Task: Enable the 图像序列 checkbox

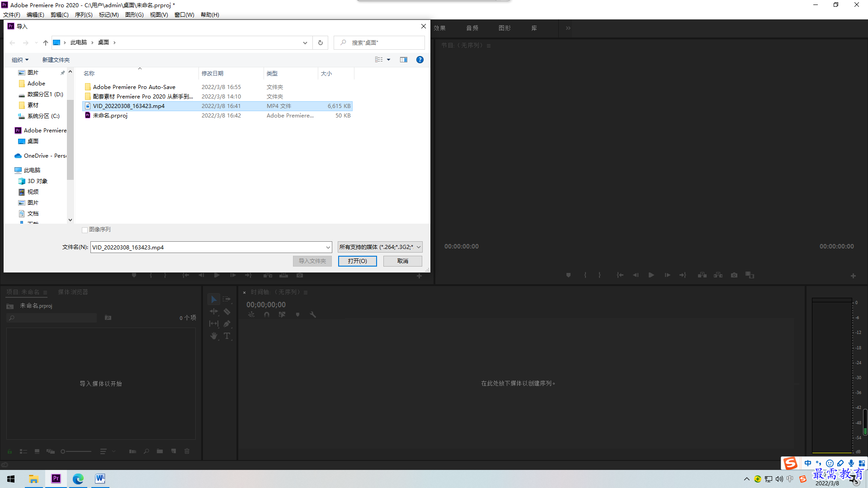Action: (85, 230)
